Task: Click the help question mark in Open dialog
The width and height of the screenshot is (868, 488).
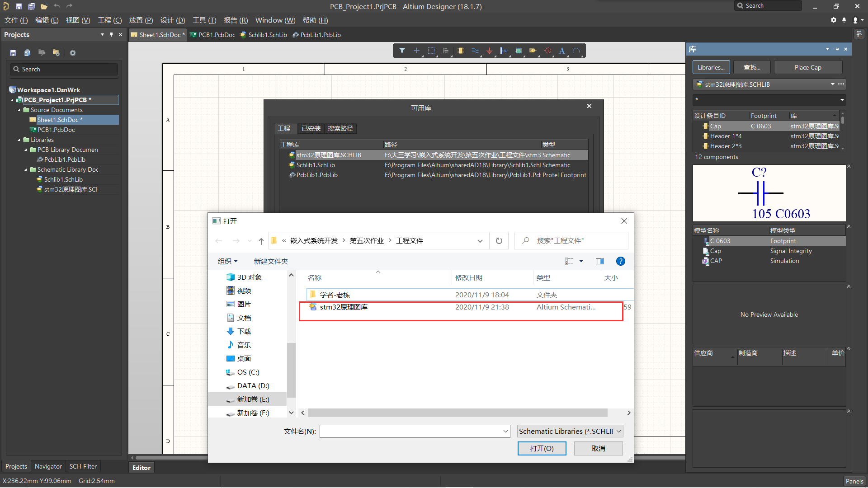Action: (x=621, y=261)
